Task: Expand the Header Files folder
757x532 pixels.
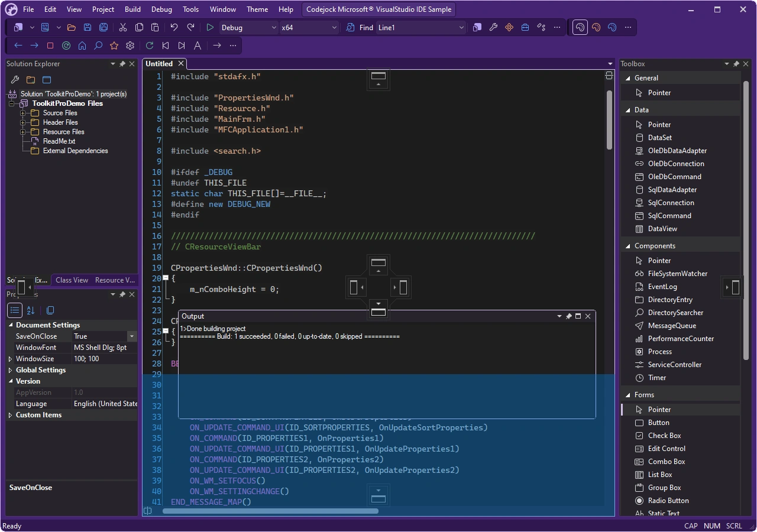Action: [x=22, y=122]
